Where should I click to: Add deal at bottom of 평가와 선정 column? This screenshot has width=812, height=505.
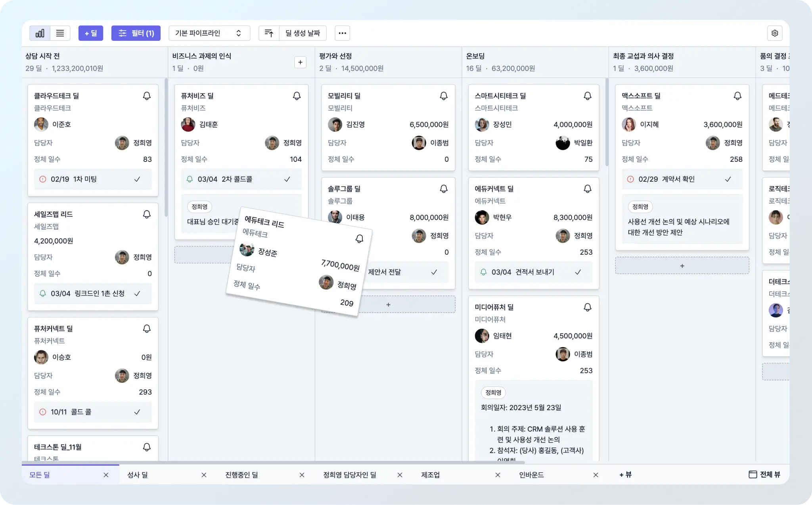coord(406,305)
